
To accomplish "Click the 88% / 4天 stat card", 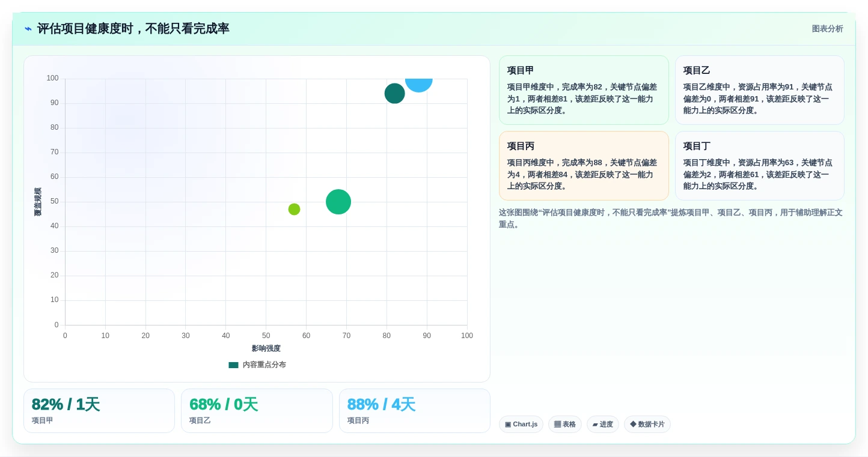I will pos(415,411).
